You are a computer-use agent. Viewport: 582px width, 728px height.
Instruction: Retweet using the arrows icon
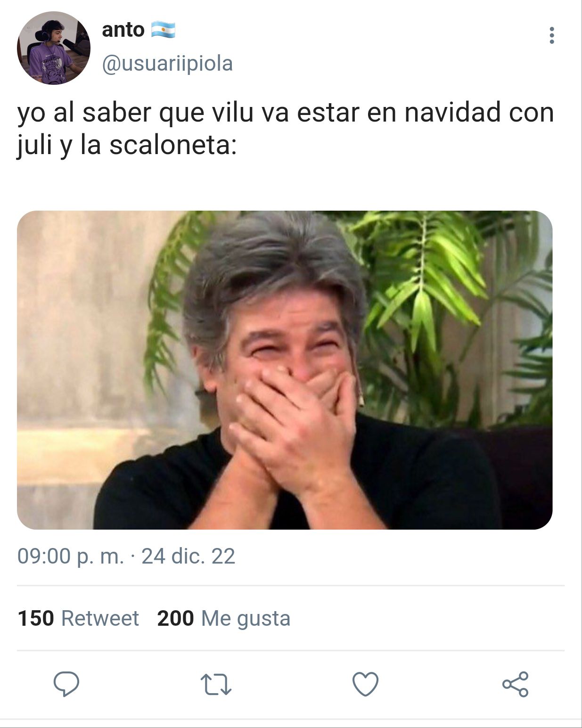point(216,685)
